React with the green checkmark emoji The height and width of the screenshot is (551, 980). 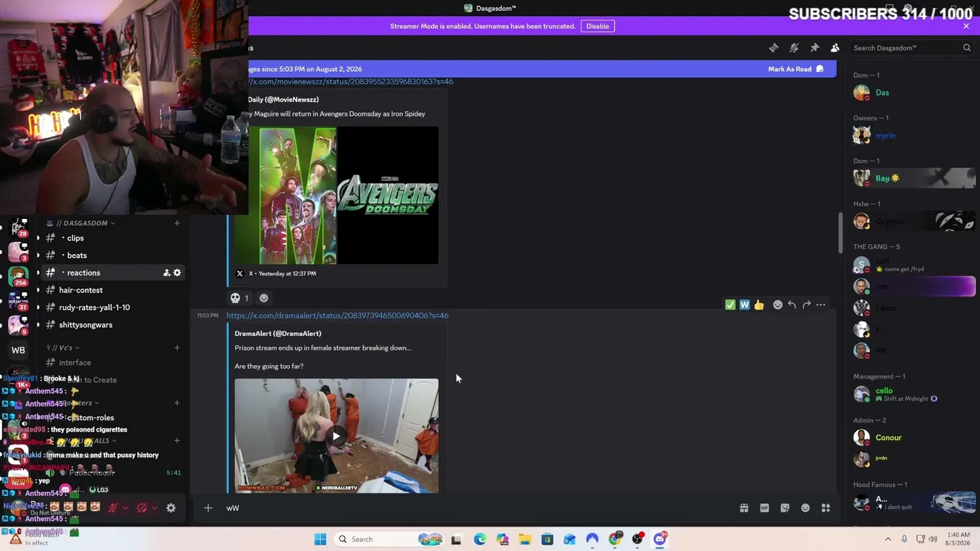click(x=730, y=305)
